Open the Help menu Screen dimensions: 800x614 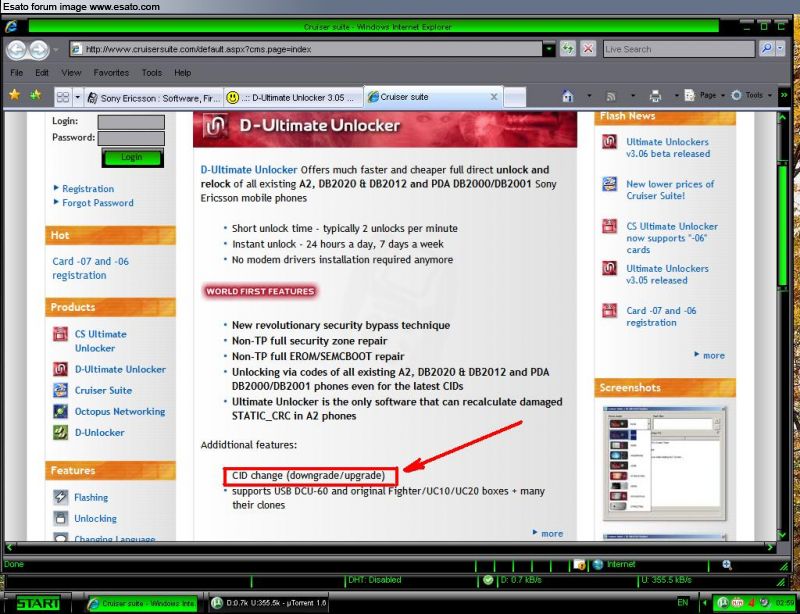[x=182, y=73]
